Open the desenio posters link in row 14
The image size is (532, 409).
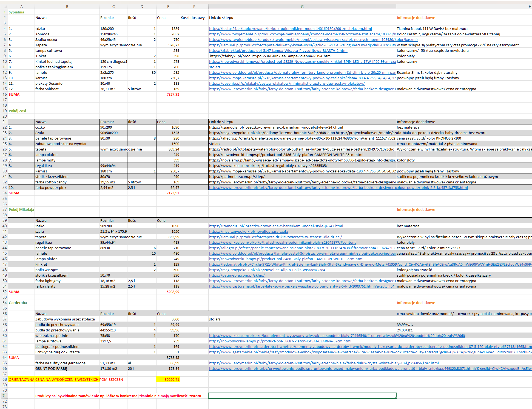tap(287, 83)
